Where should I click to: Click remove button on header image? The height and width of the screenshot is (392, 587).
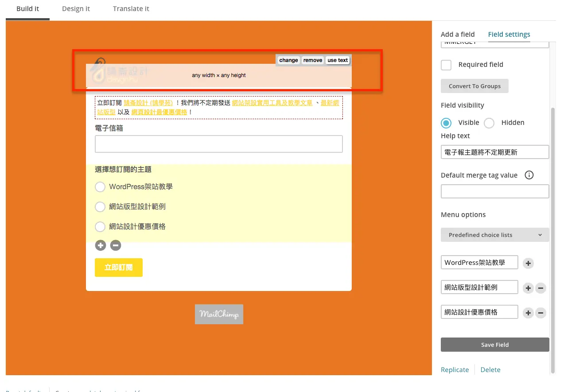point(313,60)
